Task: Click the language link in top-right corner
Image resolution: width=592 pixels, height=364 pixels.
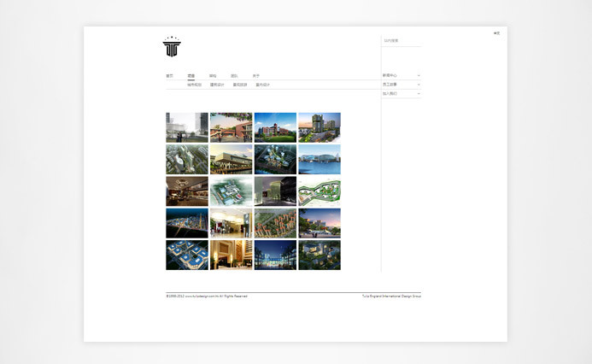Action: click(496, 33)
